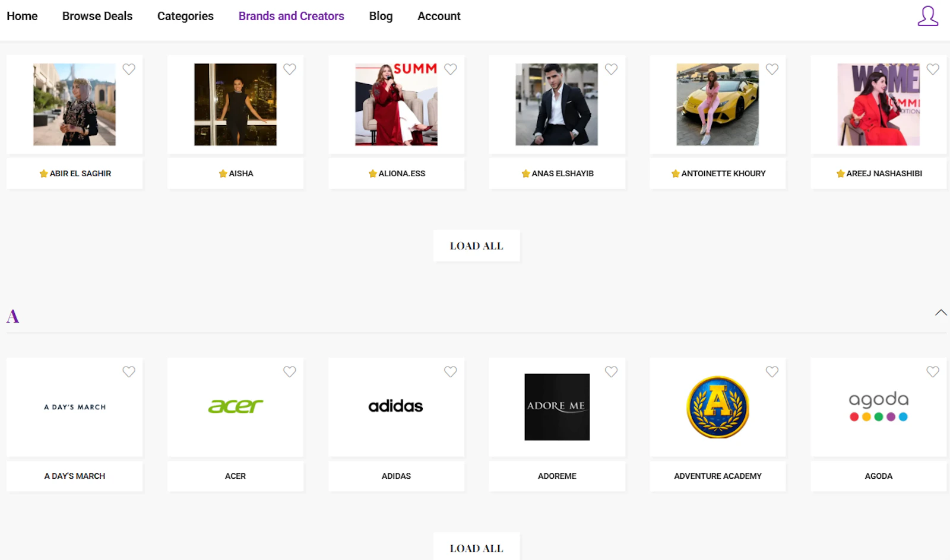The height and width of the screenshot is (560, 950).
Task: Open Categories menu item
Action: coord(185,16)
